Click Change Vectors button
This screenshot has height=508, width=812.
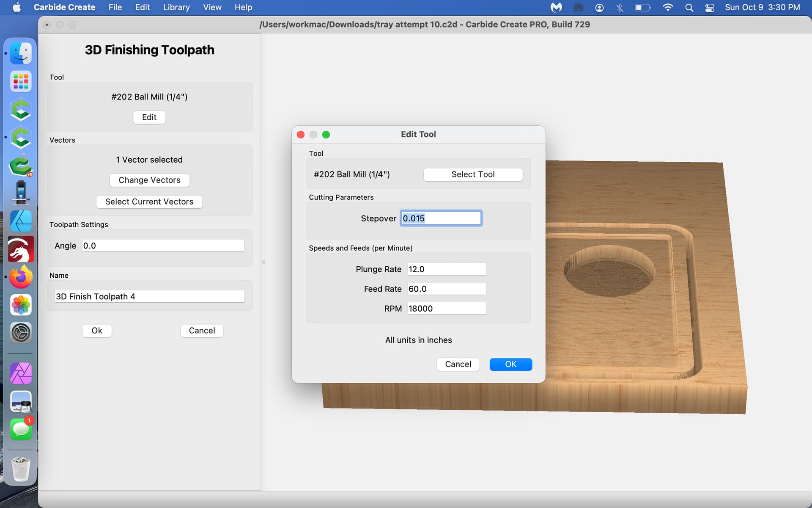pyautogui.click(x=149, y=180)
